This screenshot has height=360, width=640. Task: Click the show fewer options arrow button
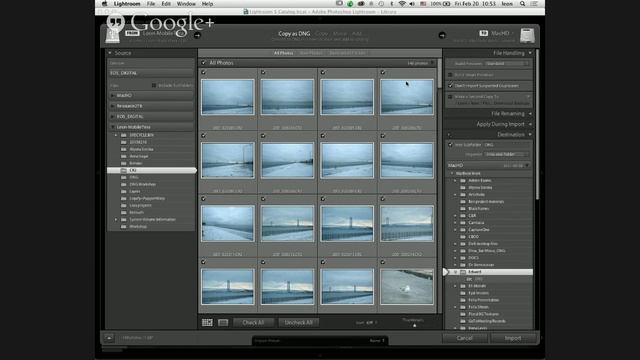click(x=109, y=338)
